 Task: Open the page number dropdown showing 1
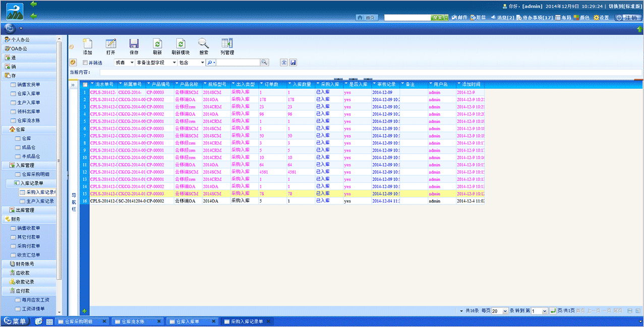pyautogui.click(x=539, y=311)
